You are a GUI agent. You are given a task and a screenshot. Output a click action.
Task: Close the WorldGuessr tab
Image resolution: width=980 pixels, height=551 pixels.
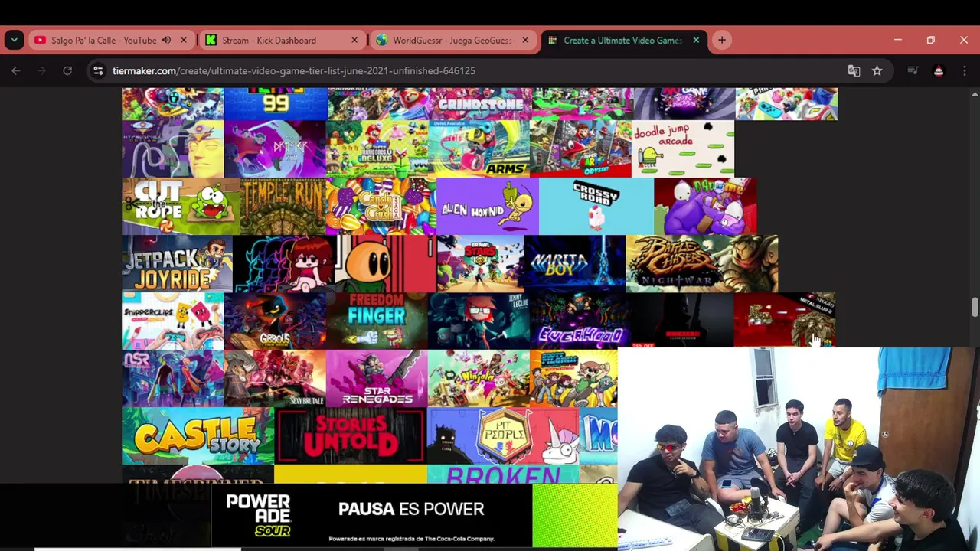point(525,40)
